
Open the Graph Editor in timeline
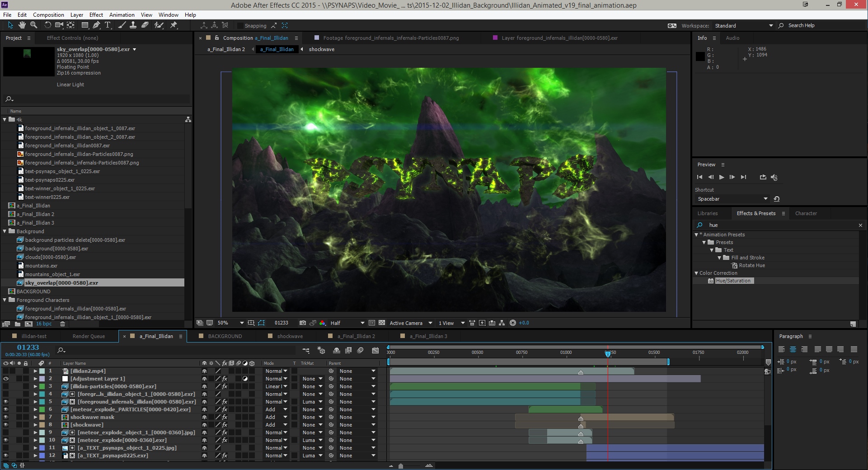point(375,350)
